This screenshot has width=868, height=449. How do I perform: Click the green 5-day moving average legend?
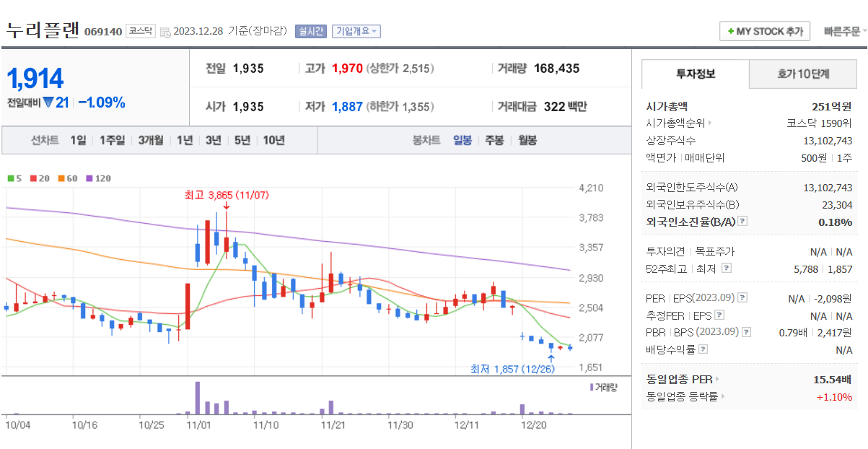(x=14, y=178)
